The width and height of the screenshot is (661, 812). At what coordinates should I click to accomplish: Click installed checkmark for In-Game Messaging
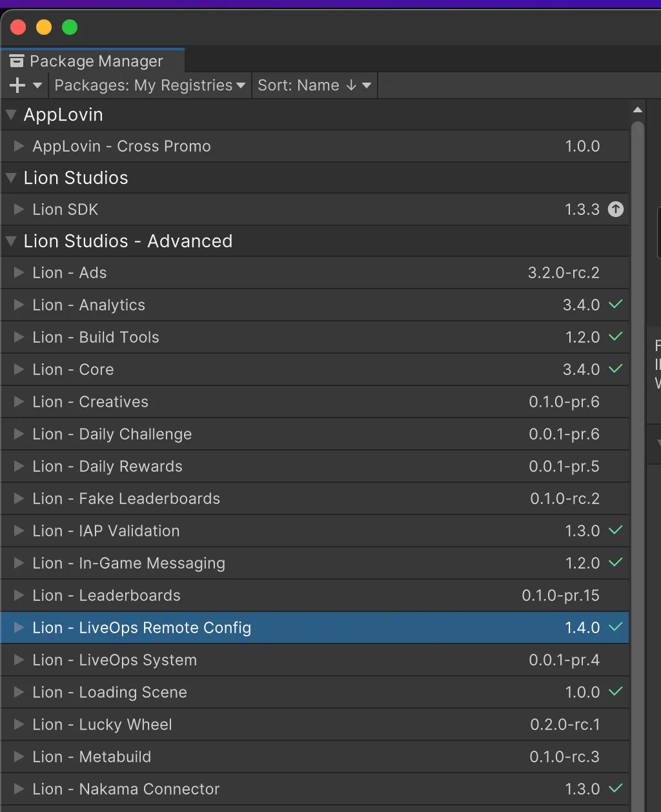point(616,562)
